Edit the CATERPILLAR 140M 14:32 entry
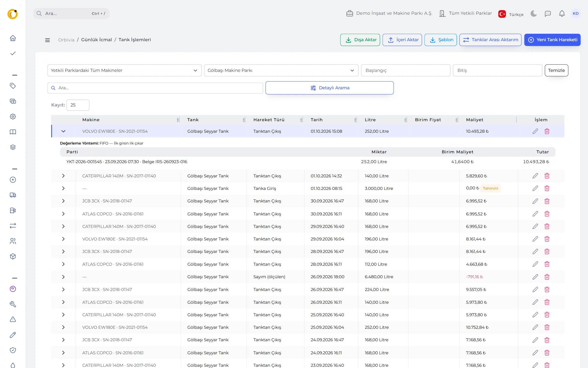This screenshot has width=588, height=368. [x=535, y=176]
